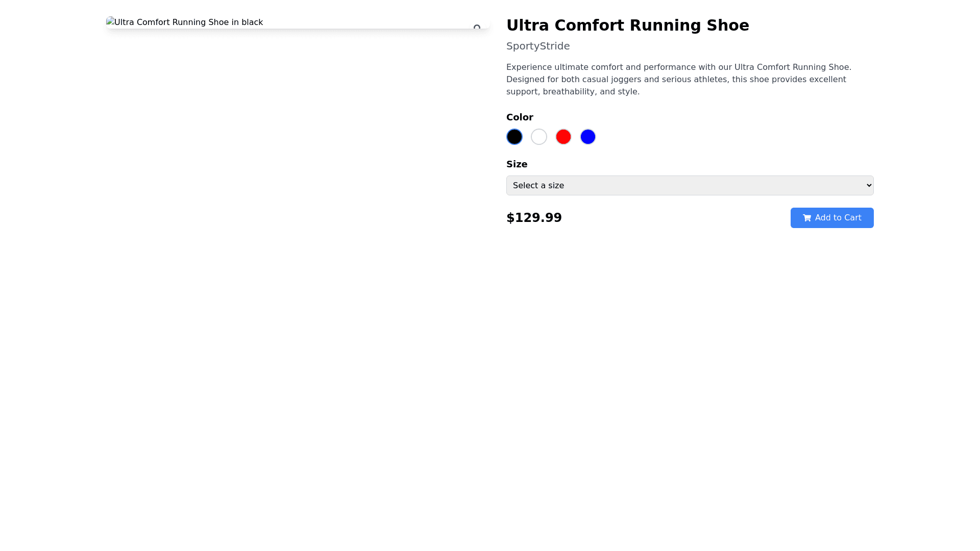Click the Color label
This screenshot has width=980, height=551.
(x=520, y=117)
